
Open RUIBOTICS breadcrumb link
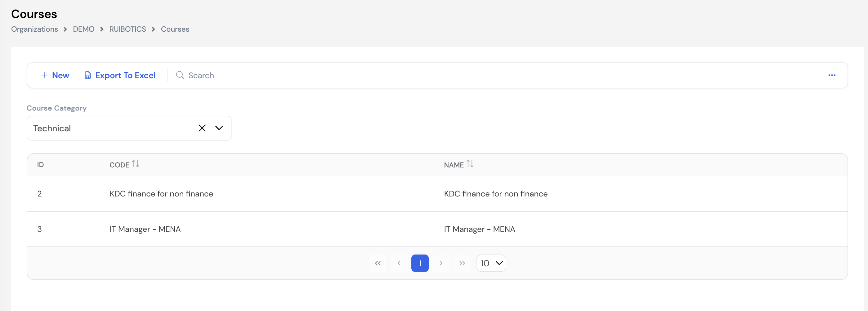tap(128, 29)
